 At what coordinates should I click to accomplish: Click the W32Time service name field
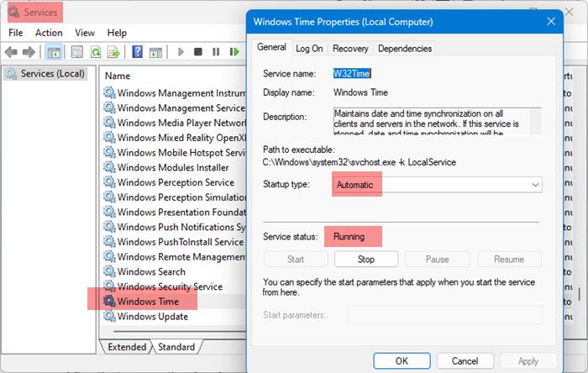(x=352, y=73)
